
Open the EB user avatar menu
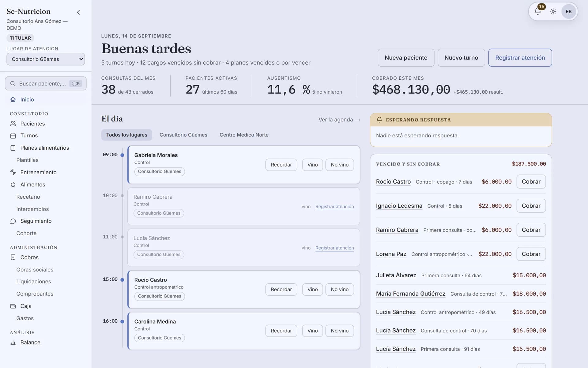click(x=569, y=12)
